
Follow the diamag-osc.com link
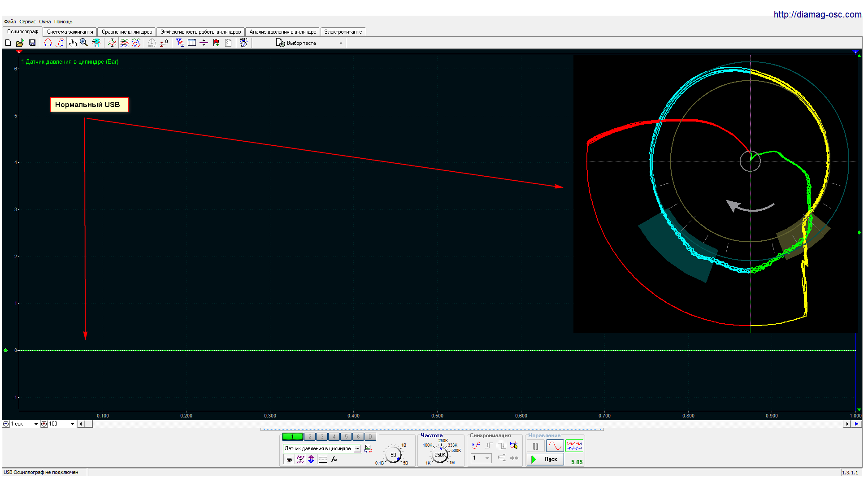click(x=817, y=14)
